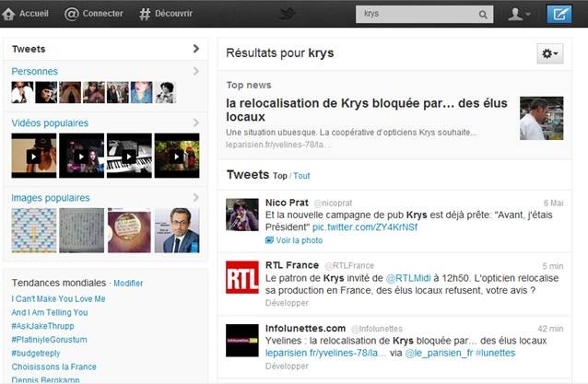The image size is (588, 384).
Task: Expand Vidéos populaires with its chevron
Action: [x=195, y=122]
